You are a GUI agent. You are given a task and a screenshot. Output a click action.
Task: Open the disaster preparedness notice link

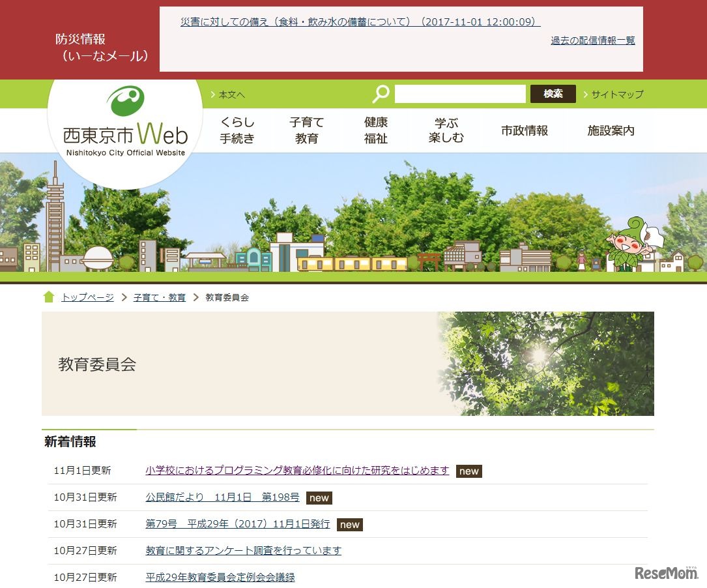coord(359,20)
